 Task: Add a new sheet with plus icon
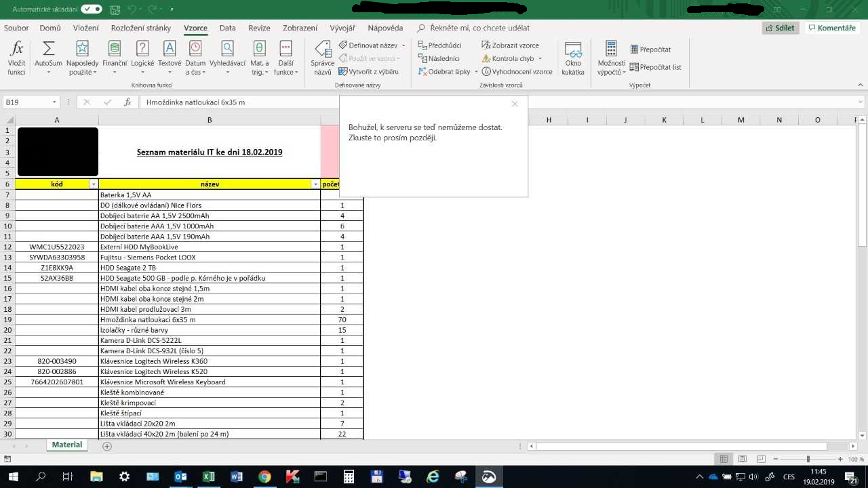coord(106,446)
